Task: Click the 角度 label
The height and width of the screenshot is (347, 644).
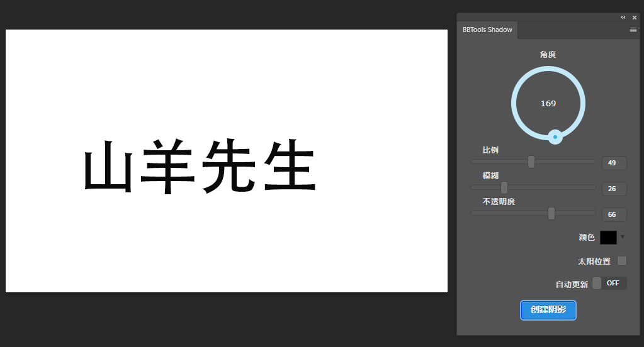Action: pos(548,55)
